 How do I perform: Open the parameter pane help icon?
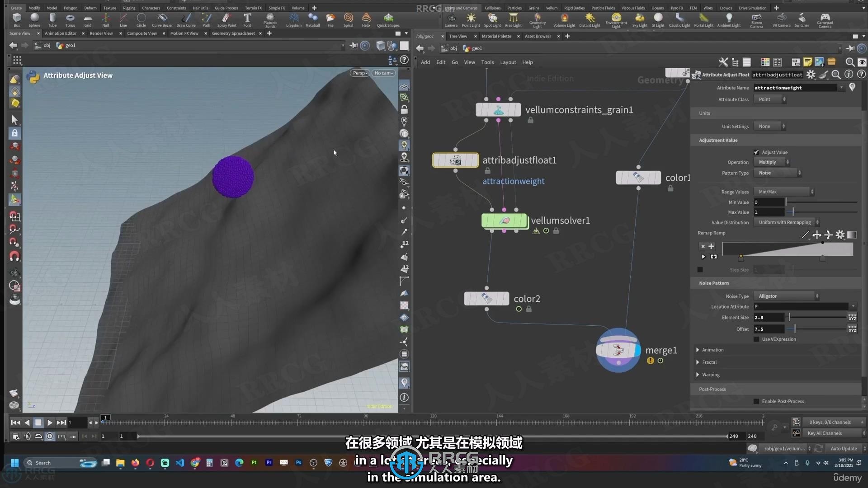pos(862,75)
